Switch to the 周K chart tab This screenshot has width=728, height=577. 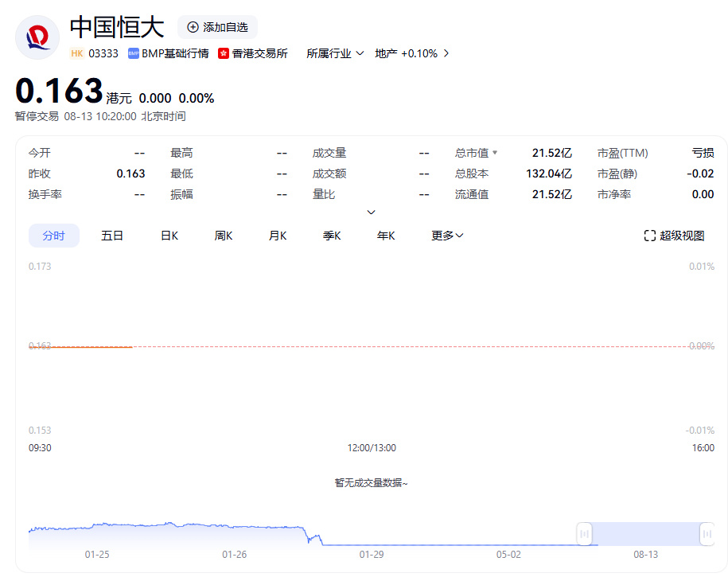point(224,236)
